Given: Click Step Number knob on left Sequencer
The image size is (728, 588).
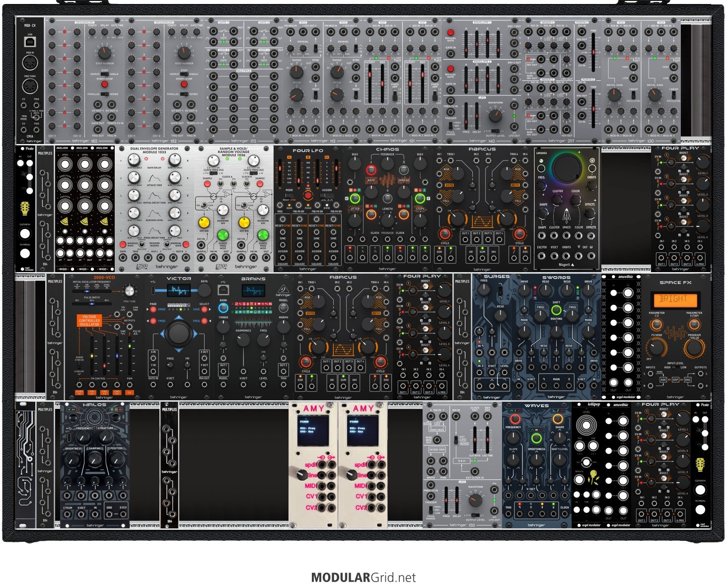Looking at the screenshot, I should (x=104, y=52).
